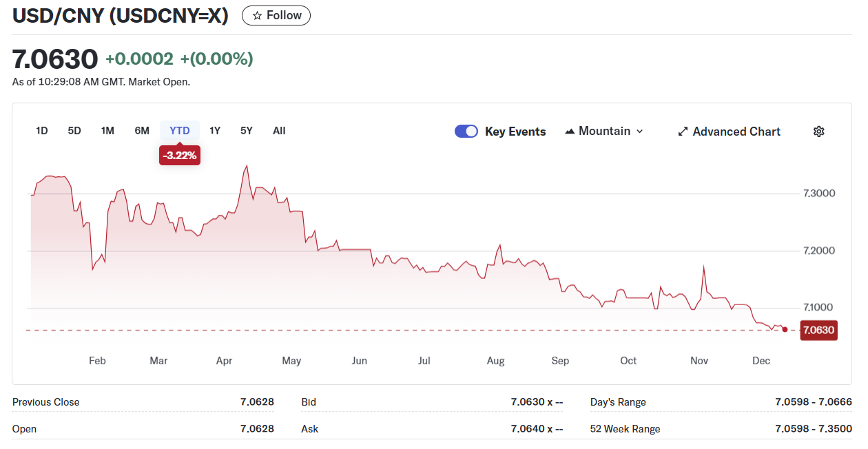Click the red endpoint dot on chart line
868x449 pixels.
tap(785, 329)
